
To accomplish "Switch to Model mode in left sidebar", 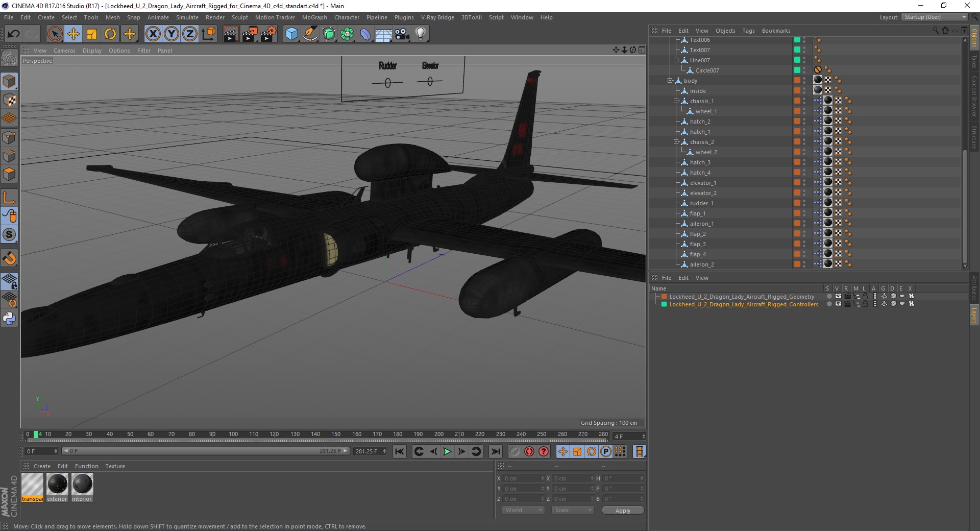I will pos(9,81).
